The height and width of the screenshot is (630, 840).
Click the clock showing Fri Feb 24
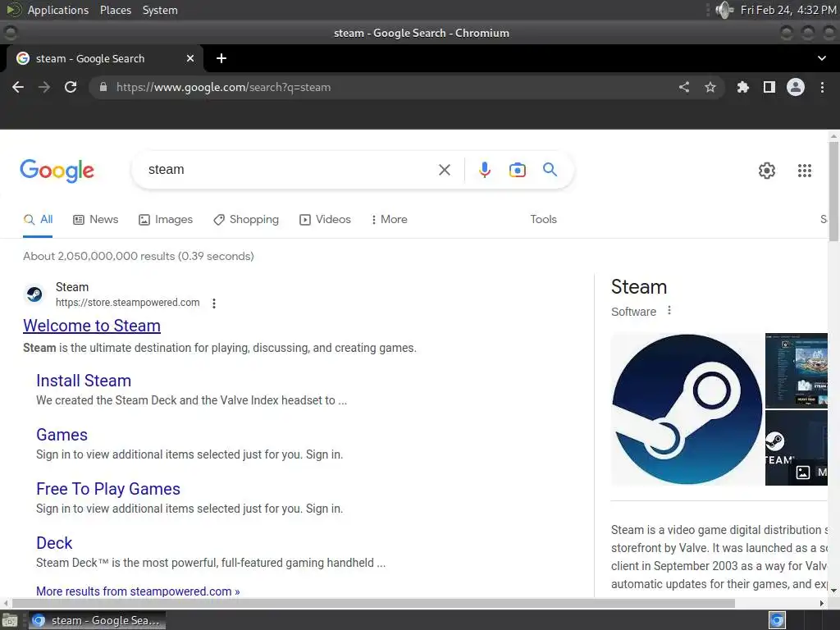788,10
